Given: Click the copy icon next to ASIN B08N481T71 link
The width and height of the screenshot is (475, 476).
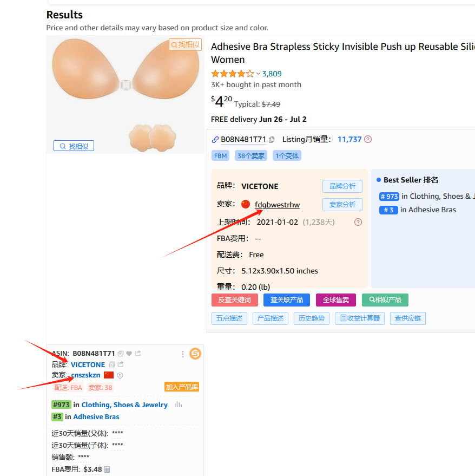Looking at the screenshot, I should click(x=272, y=140).
